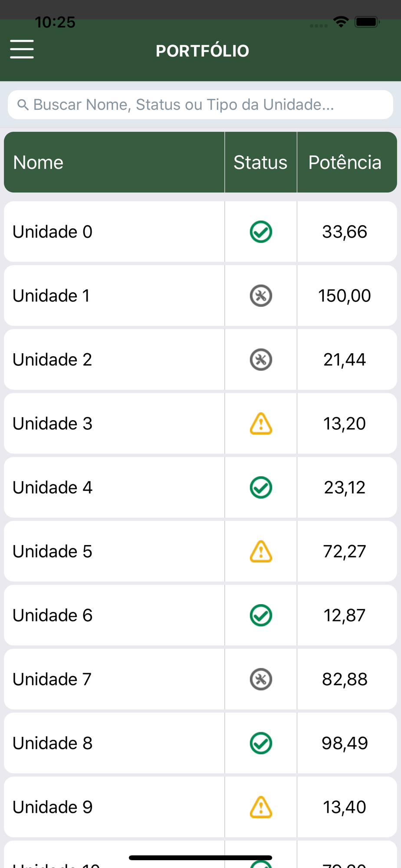The image size is (401, 868).
Task: Click the green check status for Unidade 8
Action: (261, 743)
